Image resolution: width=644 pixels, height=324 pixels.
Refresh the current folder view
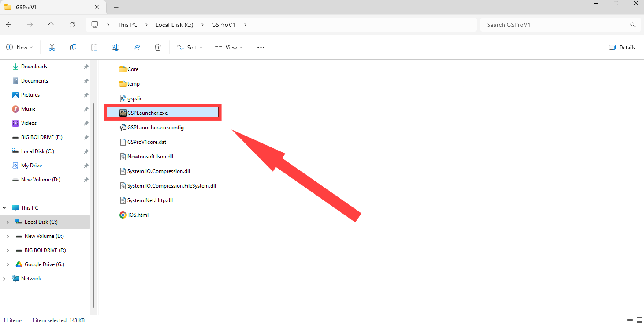point(72,25)
